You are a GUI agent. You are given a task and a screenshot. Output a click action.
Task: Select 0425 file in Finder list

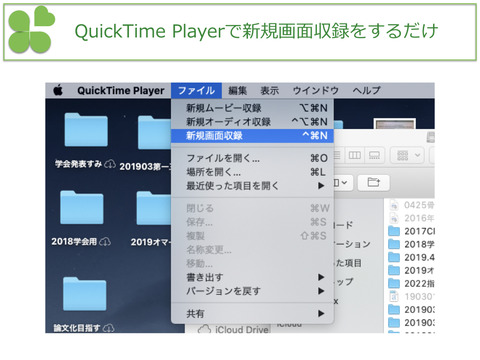coord(412,205)
